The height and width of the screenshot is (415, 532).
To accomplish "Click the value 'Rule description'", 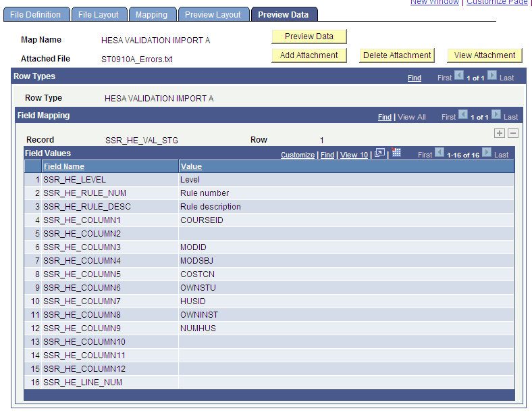I will point(211,207).
